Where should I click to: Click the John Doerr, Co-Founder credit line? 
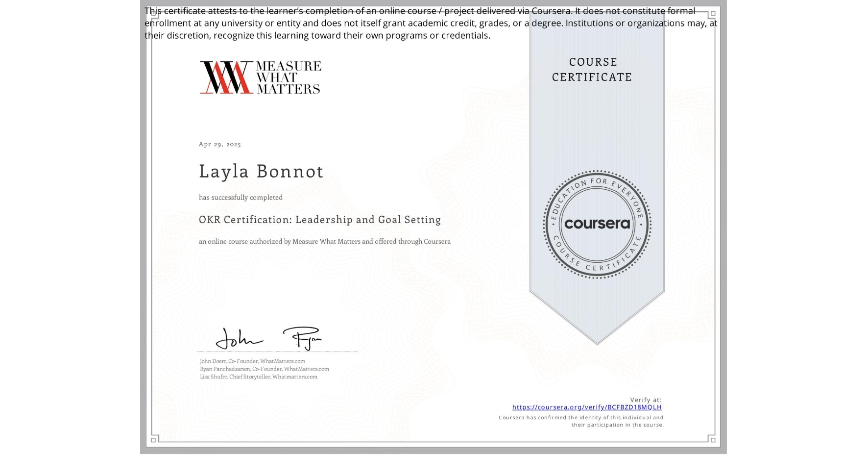[252, 361]
